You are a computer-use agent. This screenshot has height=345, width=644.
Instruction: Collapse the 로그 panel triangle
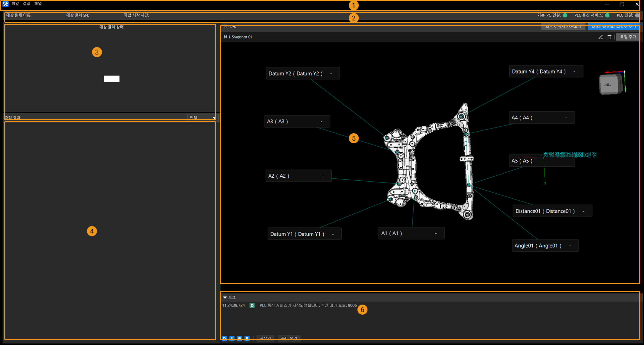225,298
